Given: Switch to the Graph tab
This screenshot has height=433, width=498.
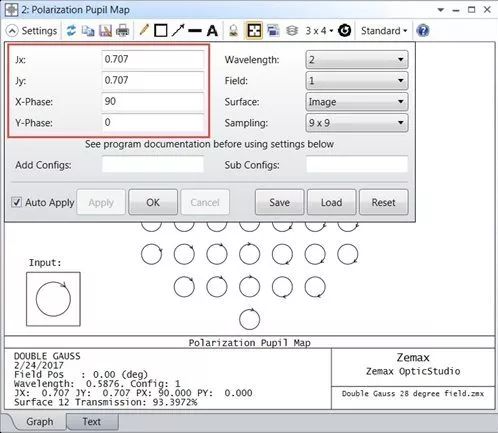Looking at the screenshot, I should pyautogui.click(x=39, y=422).
